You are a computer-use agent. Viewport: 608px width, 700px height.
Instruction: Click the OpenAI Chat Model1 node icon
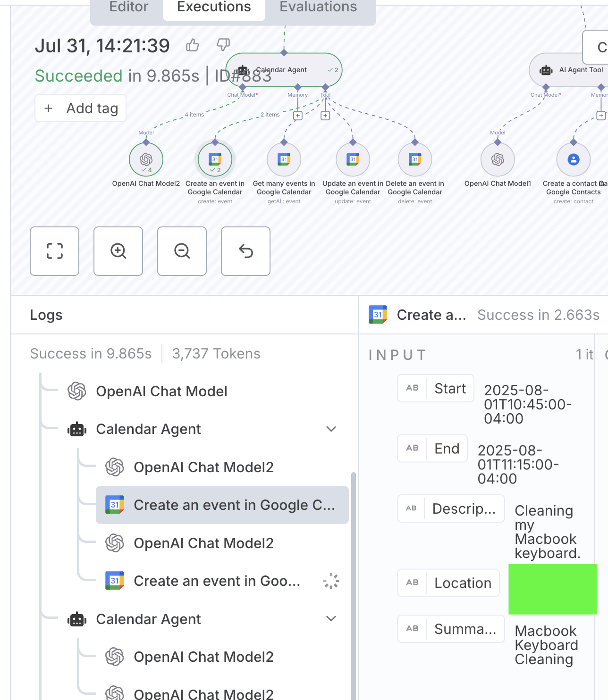(498, 159)
